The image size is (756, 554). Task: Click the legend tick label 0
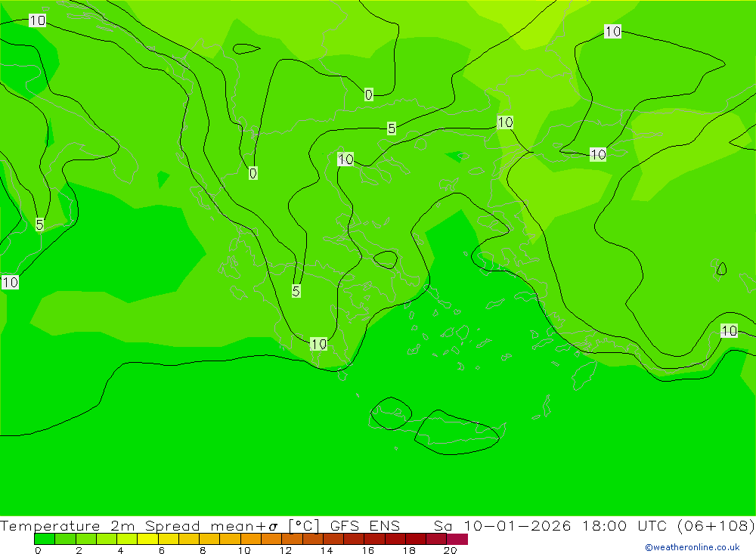[x=38, y=550]
